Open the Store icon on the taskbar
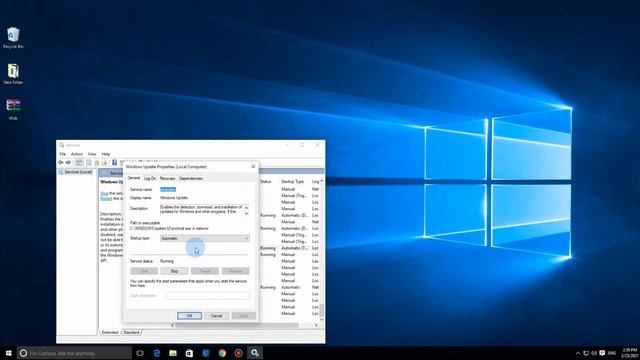640x360 pixels. 189,353
